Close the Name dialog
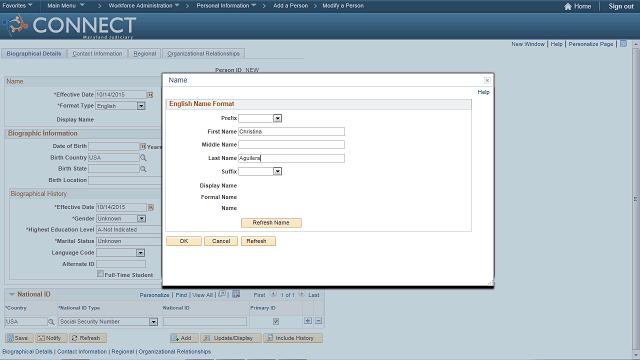 pos(487,80)
